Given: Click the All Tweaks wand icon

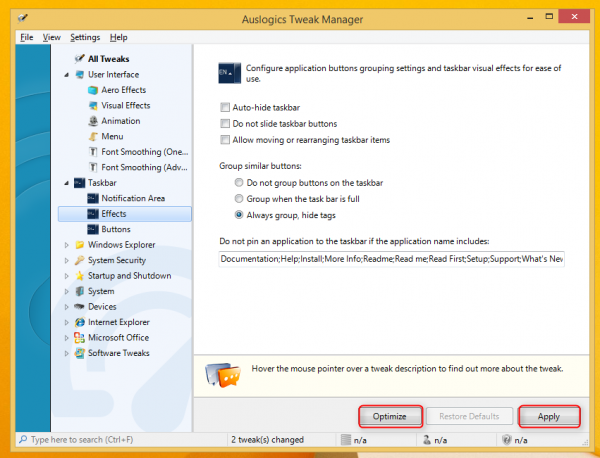Looking at the screenshot, I should coord(80,59).
